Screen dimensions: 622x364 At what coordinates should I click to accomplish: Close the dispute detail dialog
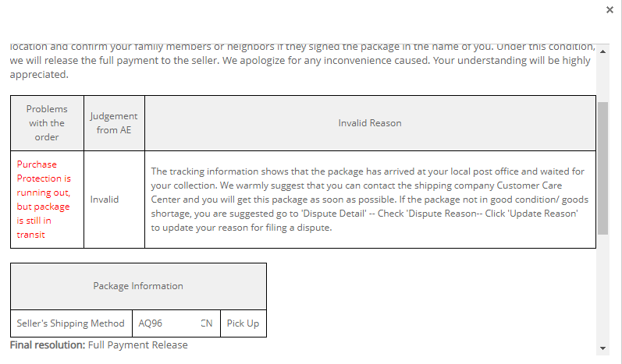(x=610, y=10)
